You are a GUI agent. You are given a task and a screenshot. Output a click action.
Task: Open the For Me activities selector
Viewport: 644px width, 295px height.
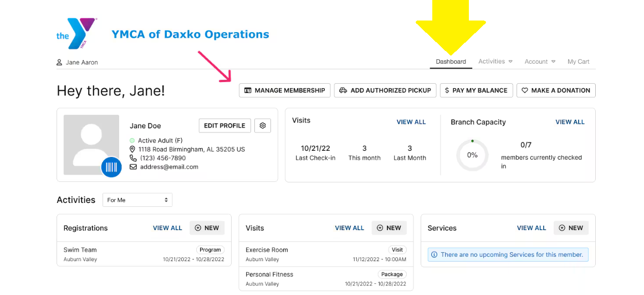137,200
